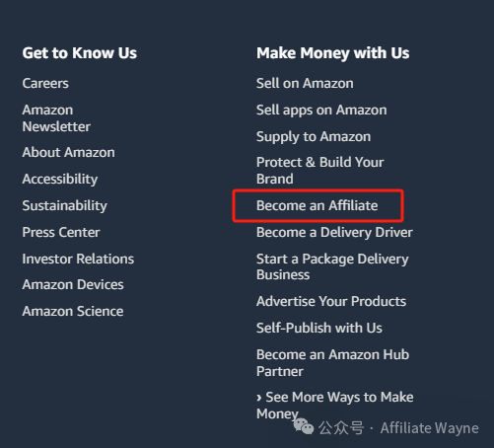Image resolution: width=494 pixels, height=448 pixels.
Task: Open the Careers link
Action: tap(45, 83)
